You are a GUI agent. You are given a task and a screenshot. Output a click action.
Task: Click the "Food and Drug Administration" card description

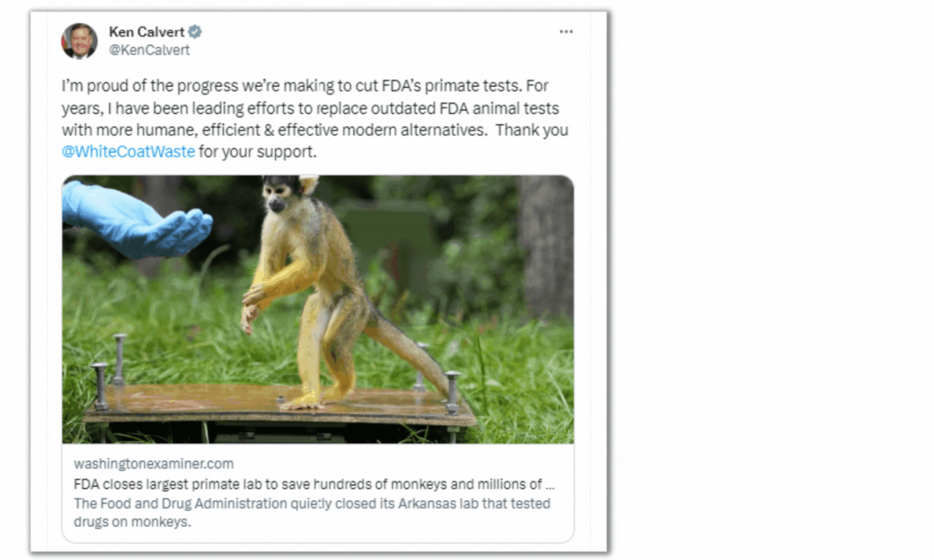point(312,503)
